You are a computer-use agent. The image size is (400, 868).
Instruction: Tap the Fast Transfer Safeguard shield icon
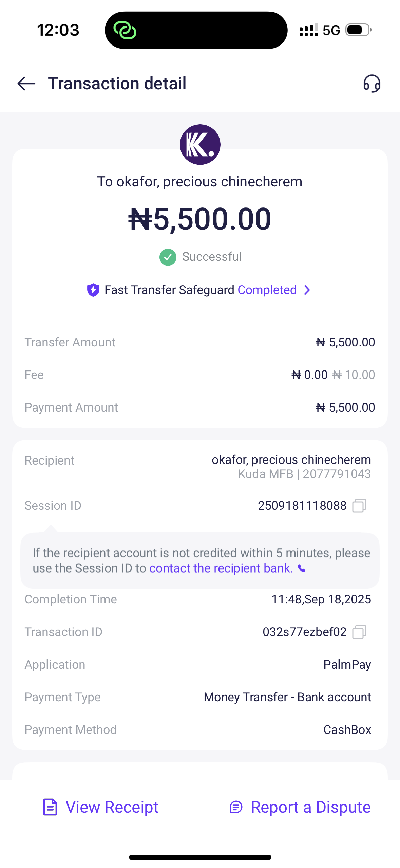[93, 290]
